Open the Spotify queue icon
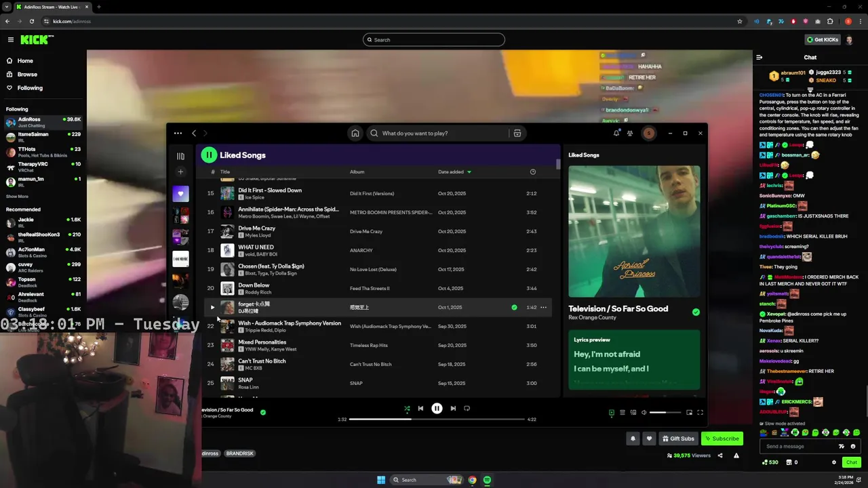The height and width of the screenshot is (488, 868). (x=623, y=412)
